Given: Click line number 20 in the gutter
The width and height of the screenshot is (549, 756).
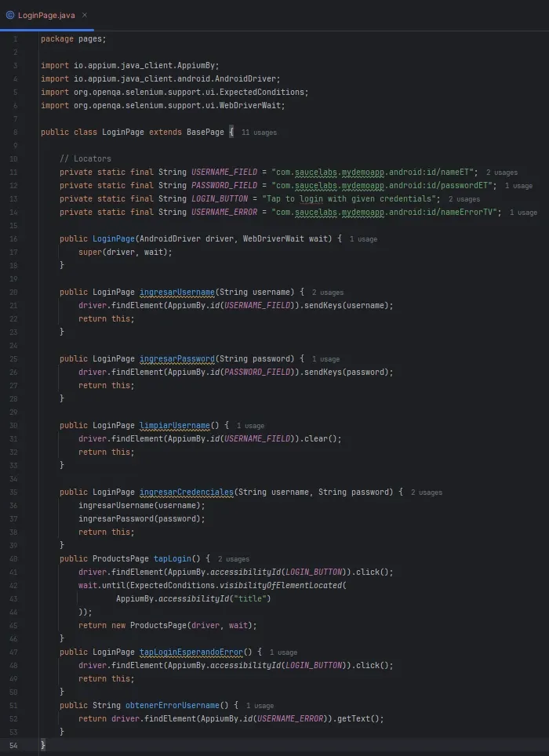Looking at the screenshot, I should [x=13, y=293].
